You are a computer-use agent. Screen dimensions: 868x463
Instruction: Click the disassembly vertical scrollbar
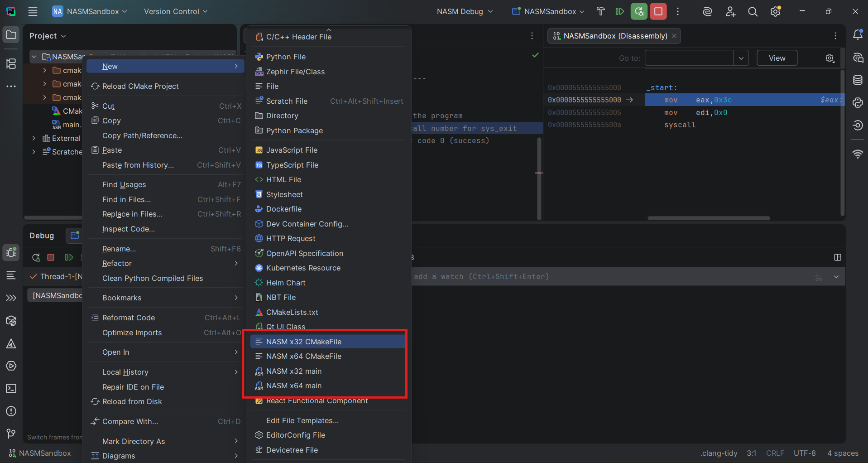tap(842, 142)
